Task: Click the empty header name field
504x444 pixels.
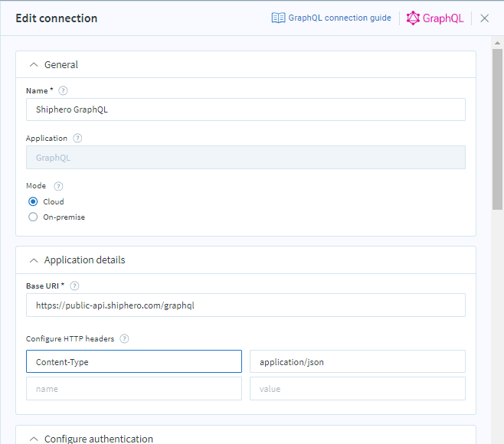Action: pyautogui.click(x=134, y=389)
